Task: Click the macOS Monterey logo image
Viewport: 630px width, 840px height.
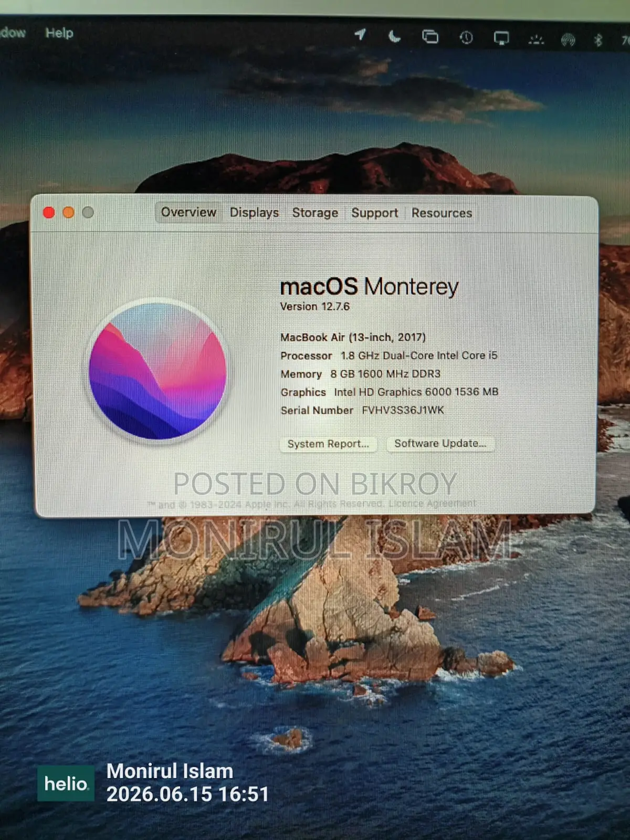Action: click(157, 371)
